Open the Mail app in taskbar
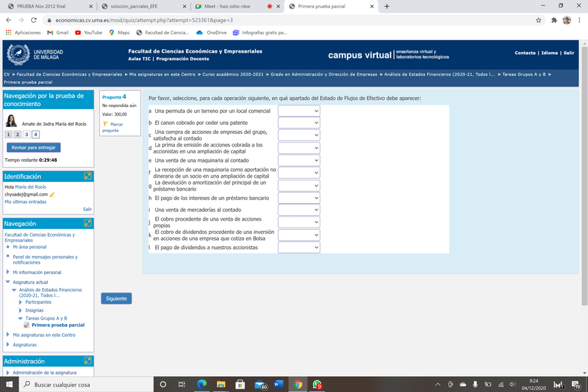 pyautogui.click(x=260, y=384)
